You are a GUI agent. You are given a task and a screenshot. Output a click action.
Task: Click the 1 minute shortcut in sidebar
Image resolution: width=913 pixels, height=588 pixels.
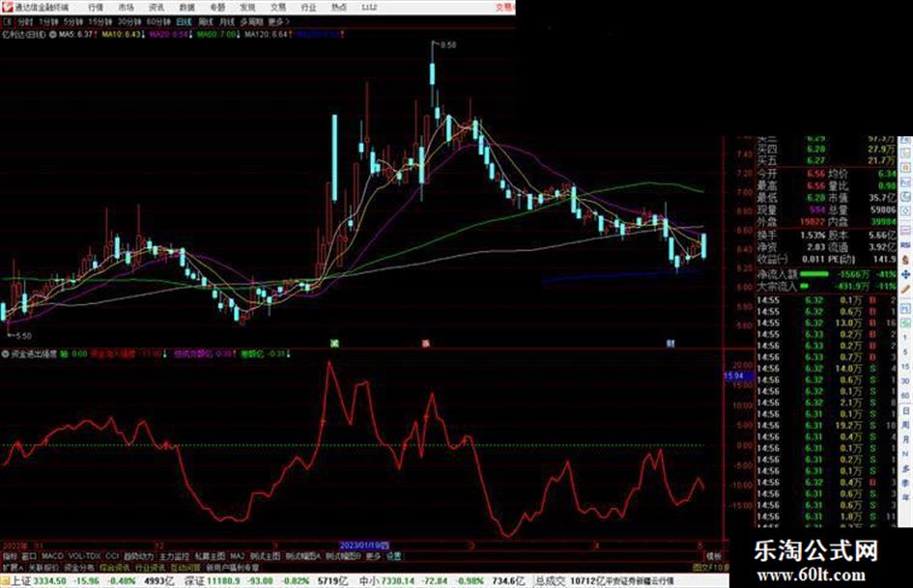coord(905,338)
